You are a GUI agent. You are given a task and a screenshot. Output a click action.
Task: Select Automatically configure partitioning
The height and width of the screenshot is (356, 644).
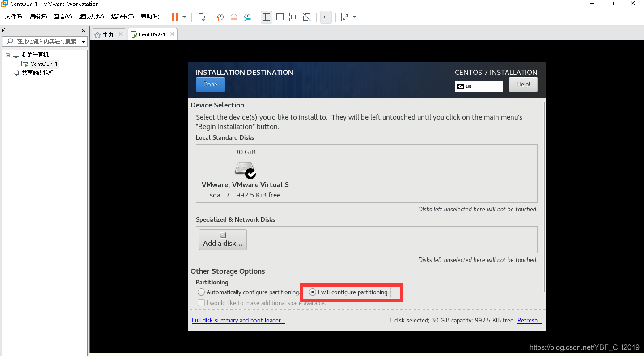click(x=249, y=292)
